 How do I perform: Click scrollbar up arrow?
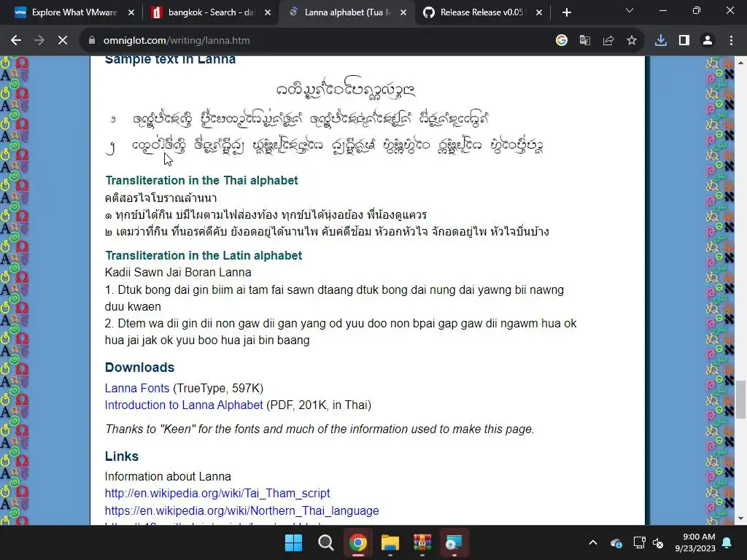pyautogui.click(x=741, y=63)
